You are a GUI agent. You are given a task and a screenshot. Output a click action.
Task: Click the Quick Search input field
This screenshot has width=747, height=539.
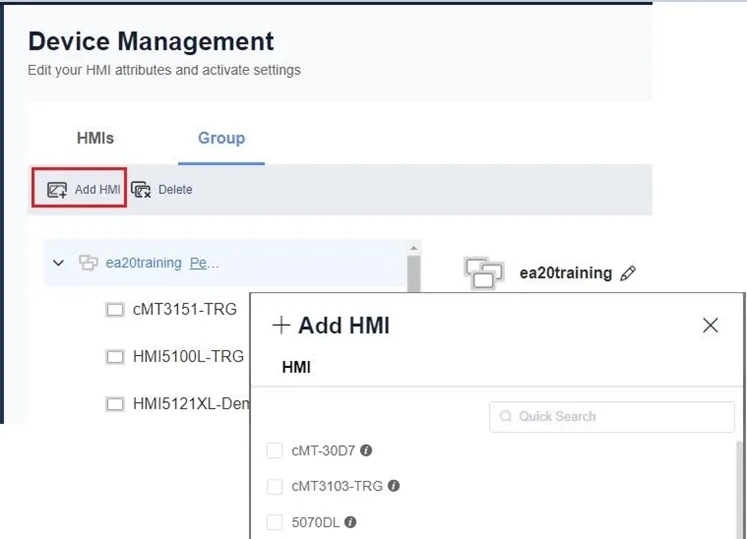[612, 417]
